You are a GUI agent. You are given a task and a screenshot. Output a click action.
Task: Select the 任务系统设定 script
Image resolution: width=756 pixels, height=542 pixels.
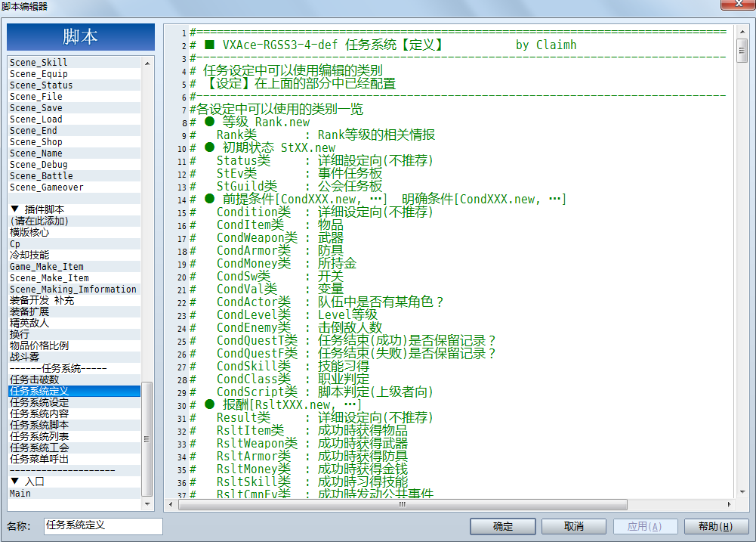point(75,402)
